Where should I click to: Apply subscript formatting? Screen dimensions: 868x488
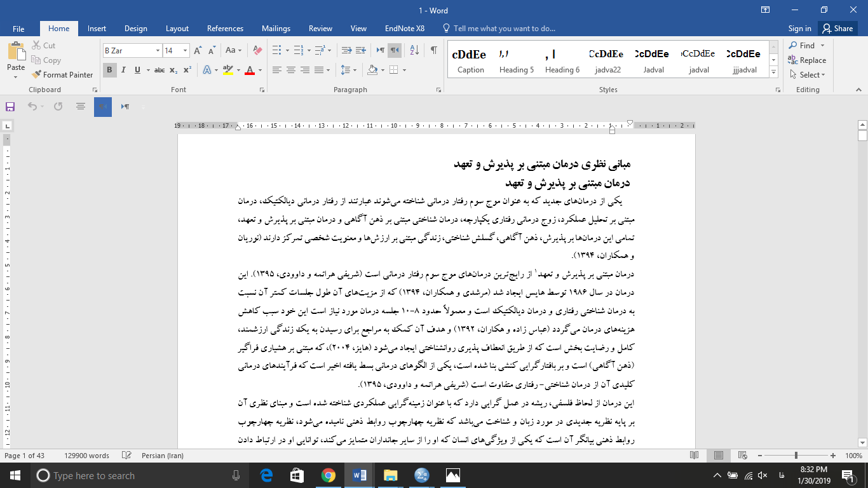[173, 70]
